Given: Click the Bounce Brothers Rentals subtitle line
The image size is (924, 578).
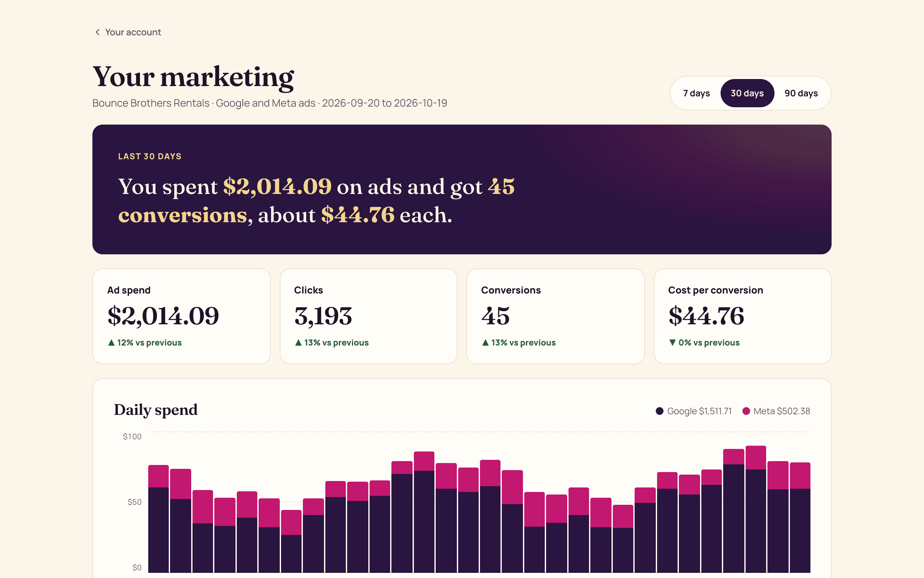Looking at the screenshot, I should [269, 103].
